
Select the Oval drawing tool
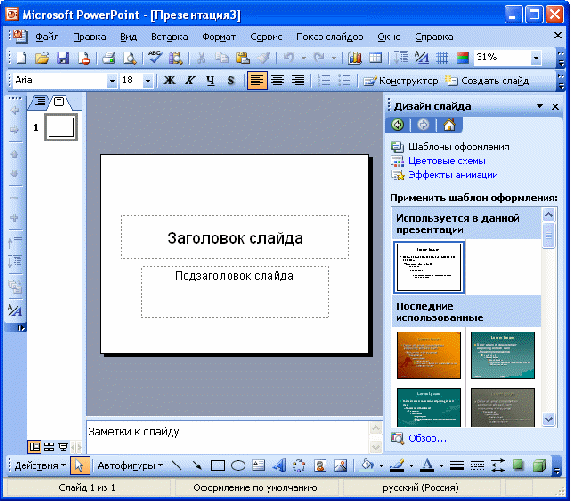[238, 466]
